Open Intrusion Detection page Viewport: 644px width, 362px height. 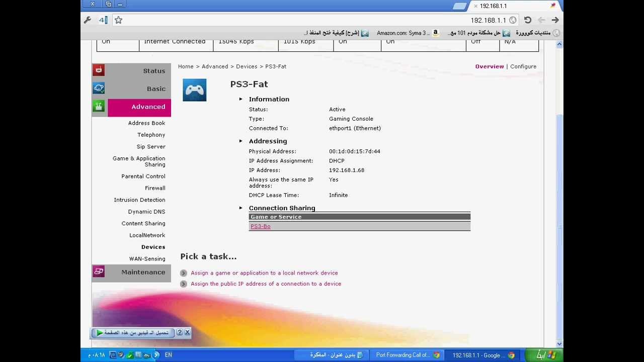[139, 200]
